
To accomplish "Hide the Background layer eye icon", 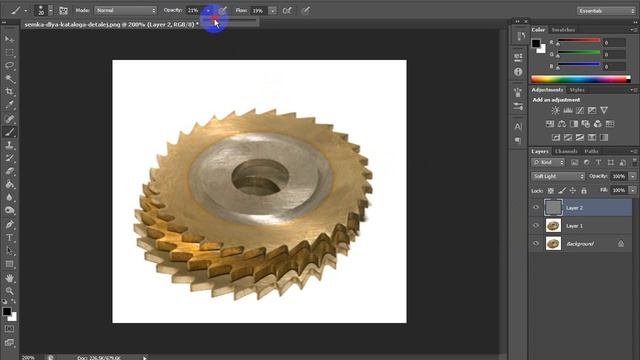I will [x=536, y=244].
